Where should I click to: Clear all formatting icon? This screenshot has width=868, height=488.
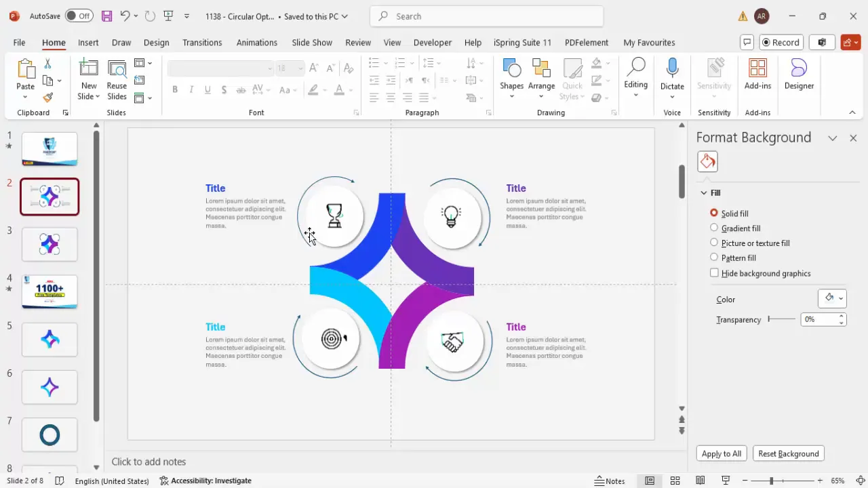(349, 68)
